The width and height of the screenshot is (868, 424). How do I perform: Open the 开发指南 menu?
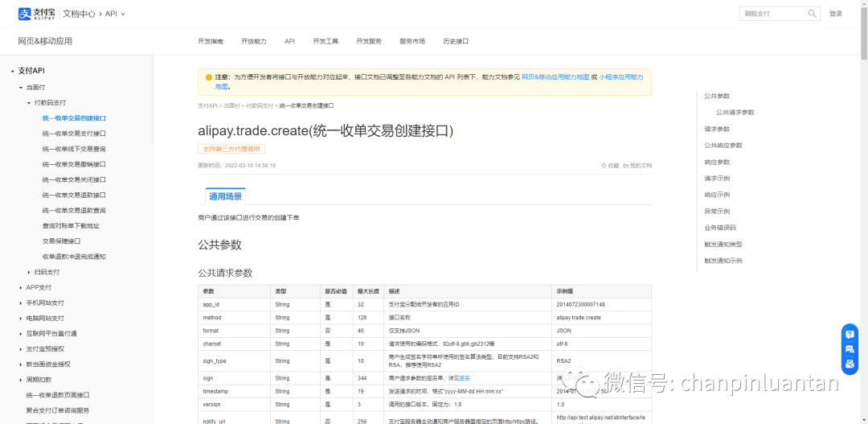pyautogui.click(x=211, y=42)
